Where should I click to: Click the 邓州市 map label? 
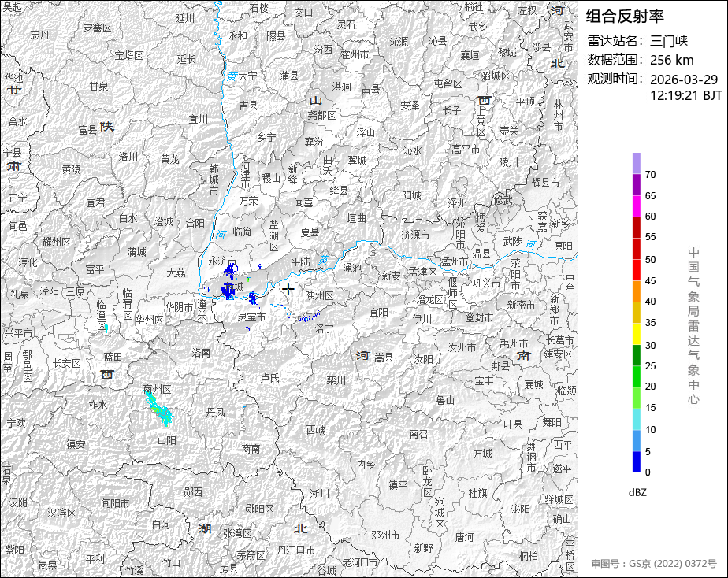click(x=385, y=535)
